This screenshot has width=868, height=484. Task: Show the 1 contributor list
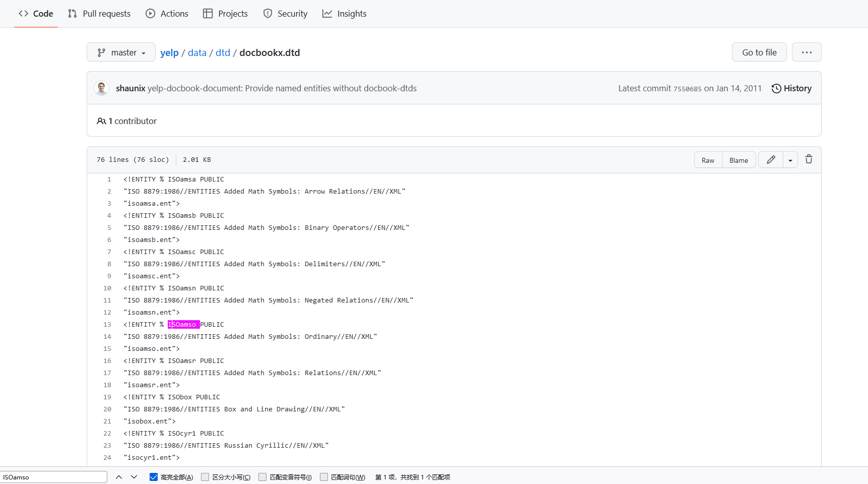coord(127,121)
